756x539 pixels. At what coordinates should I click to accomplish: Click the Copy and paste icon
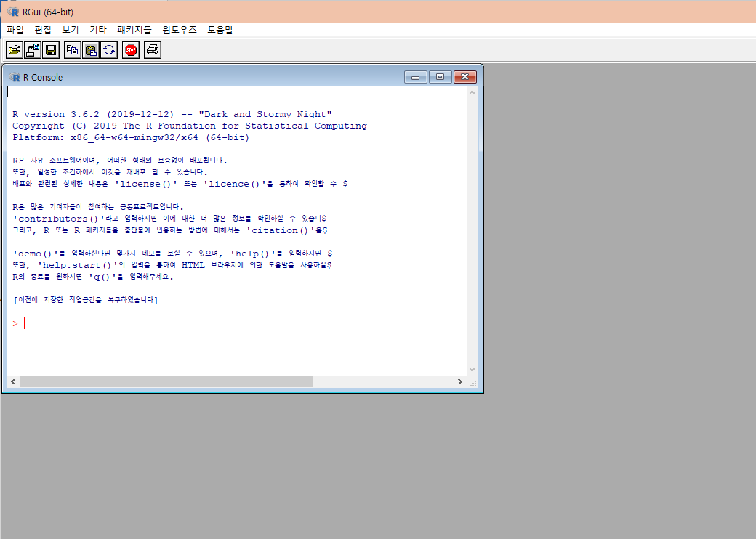tap(109, 49)
